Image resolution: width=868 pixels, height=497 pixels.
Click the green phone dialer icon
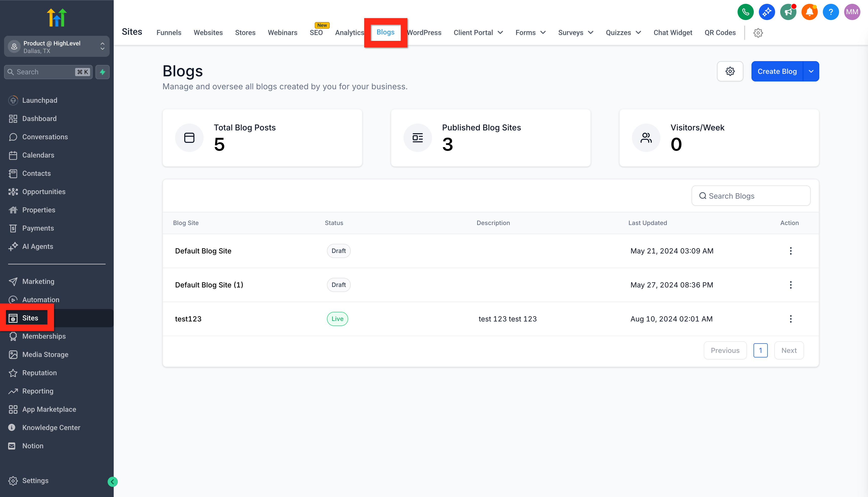[745, 12]
